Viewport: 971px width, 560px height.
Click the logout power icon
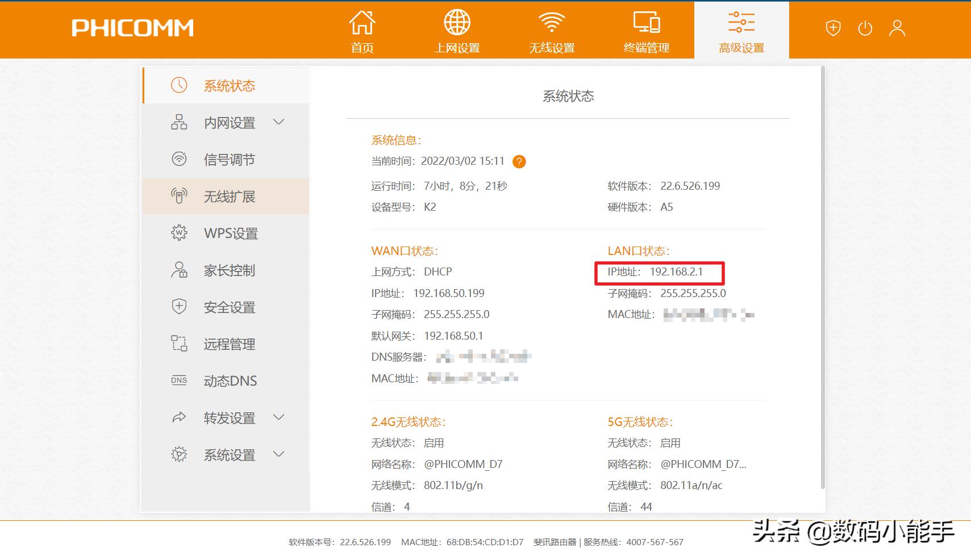pos(865,27)
